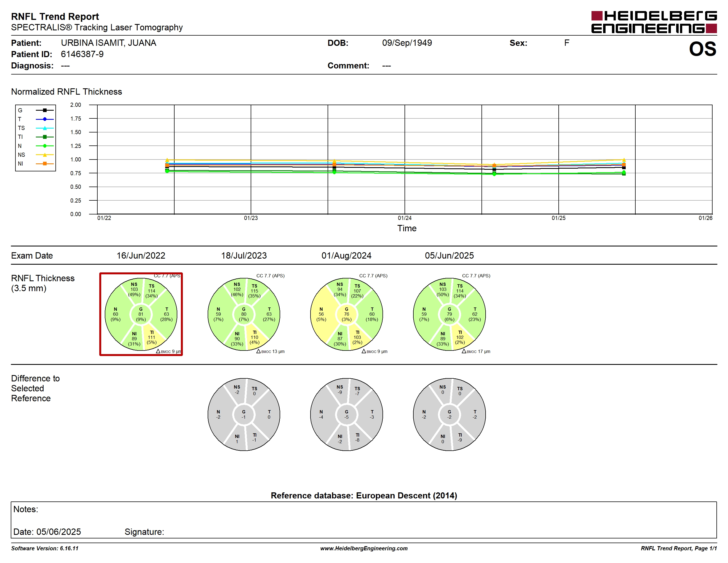Click the Heidelberg Engineering logo

[x=654, y=22]
